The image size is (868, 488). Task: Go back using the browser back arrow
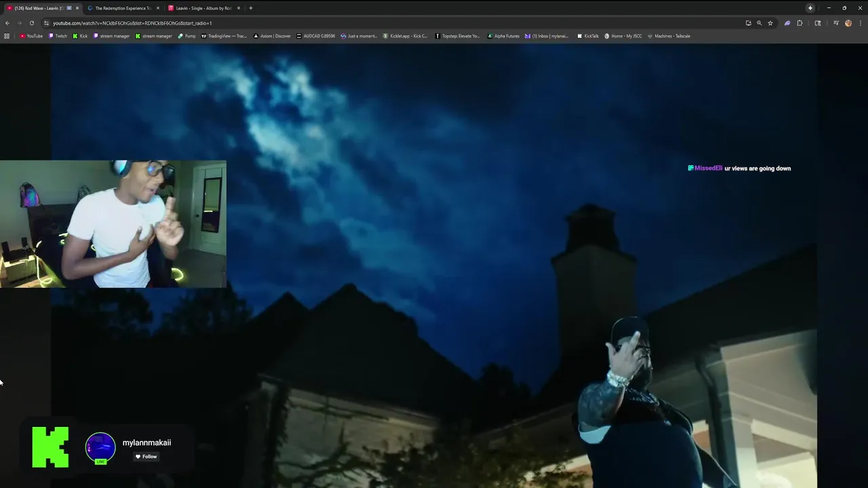coord(7,23)
